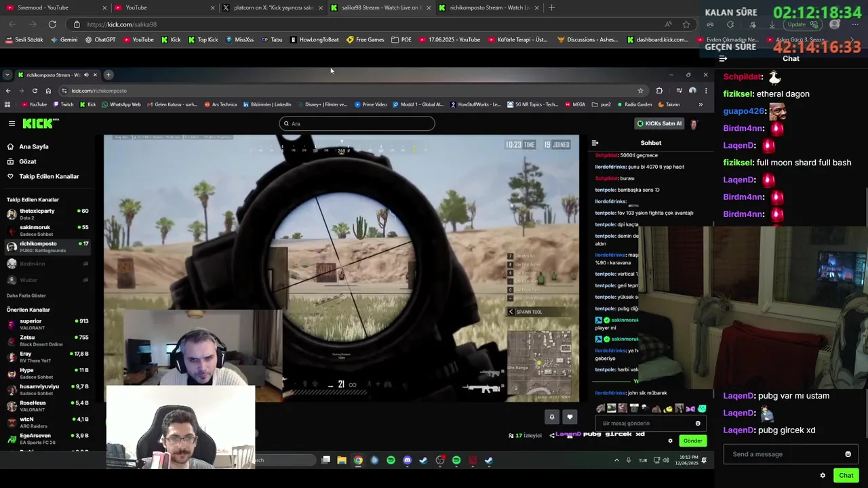
Task: Open the POE bookmarks folder
Action: pyautogui.click(x=401, y=40)
